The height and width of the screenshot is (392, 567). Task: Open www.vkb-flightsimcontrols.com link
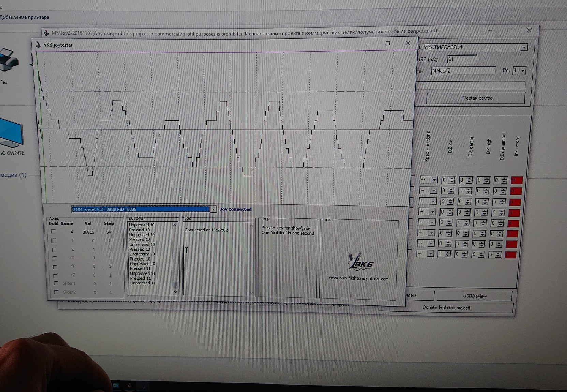coord(358,278)
